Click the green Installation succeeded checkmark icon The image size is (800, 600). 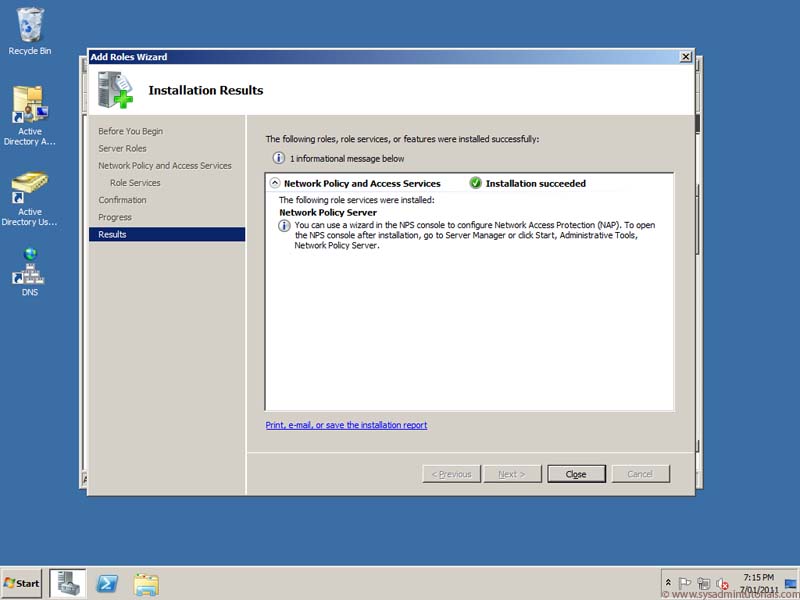476,183
